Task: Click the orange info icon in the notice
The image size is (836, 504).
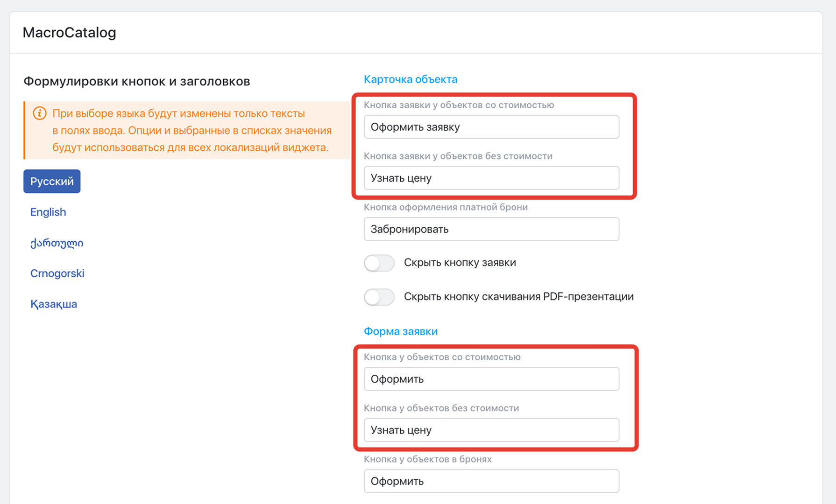Action: [40, 113]
